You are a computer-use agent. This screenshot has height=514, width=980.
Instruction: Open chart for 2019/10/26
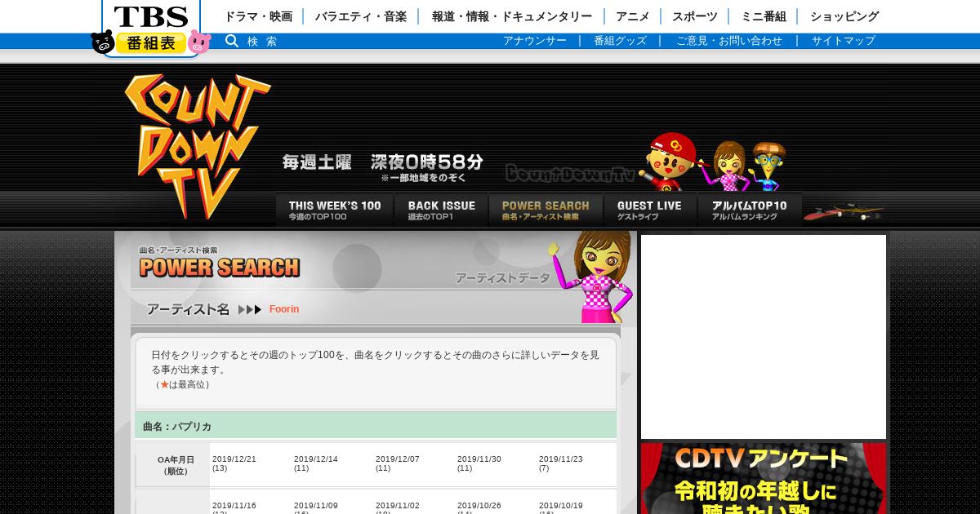479,506
